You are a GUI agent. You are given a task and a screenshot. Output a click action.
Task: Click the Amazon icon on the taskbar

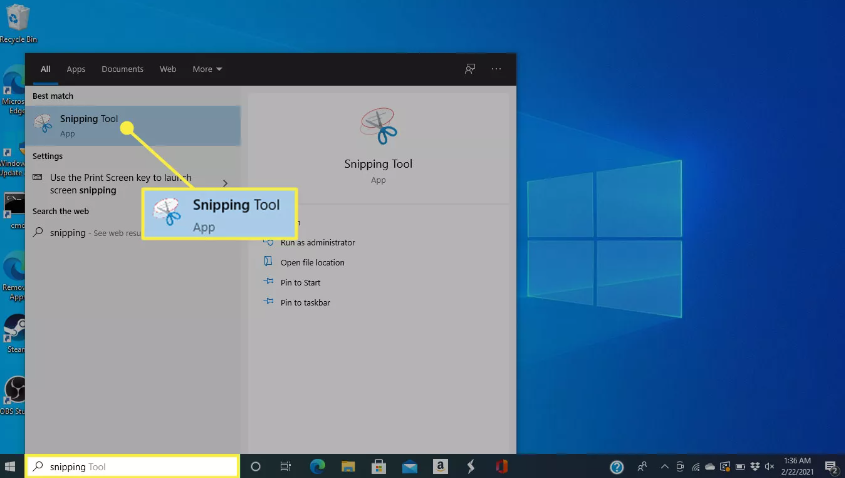click(x=440, y=466)
